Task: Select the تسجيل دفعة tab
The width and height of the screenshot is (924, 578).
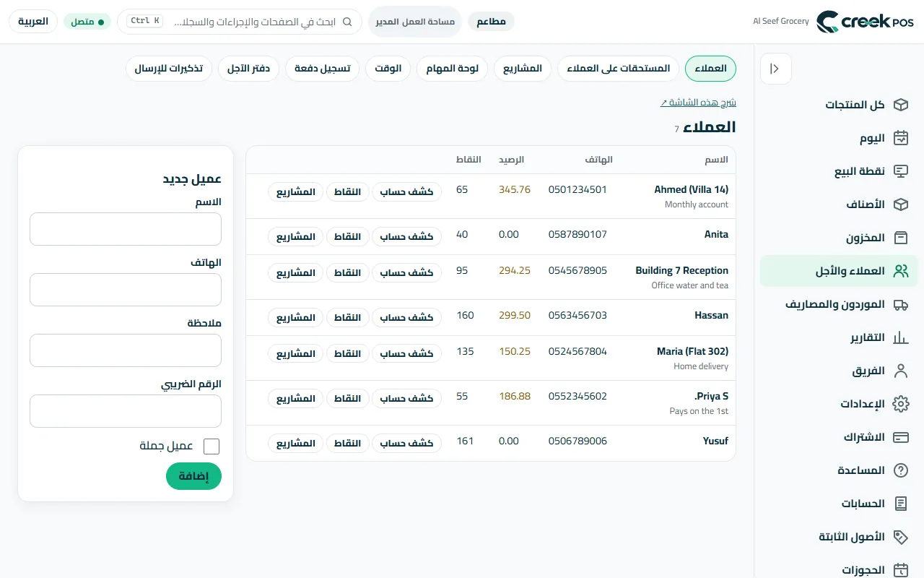Action: [322, 69]
